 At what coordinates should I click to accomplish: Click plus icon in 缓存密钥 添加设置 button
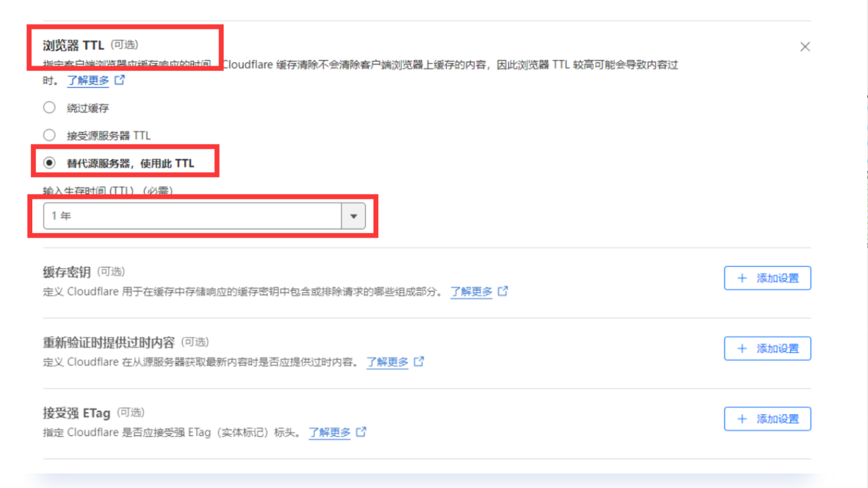[x=742, y=278]
